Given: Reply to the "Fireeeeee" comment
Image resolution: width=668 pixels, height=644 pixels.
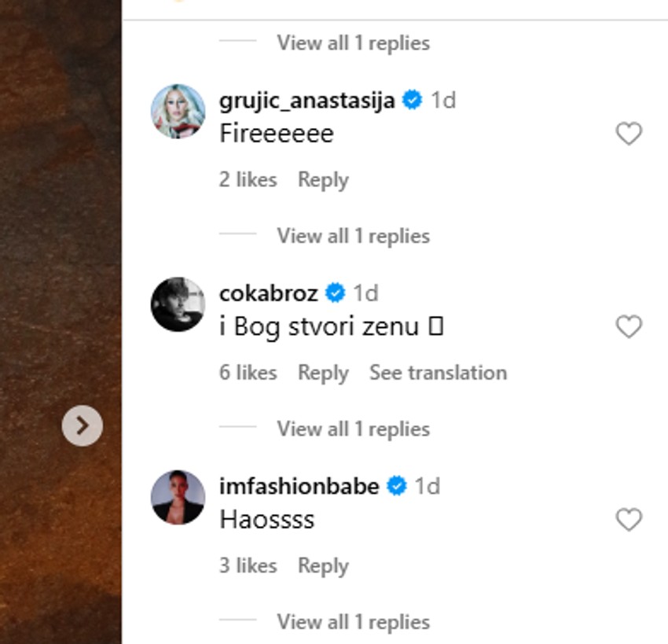Looking at the screenshot, I should coord(323,180).
